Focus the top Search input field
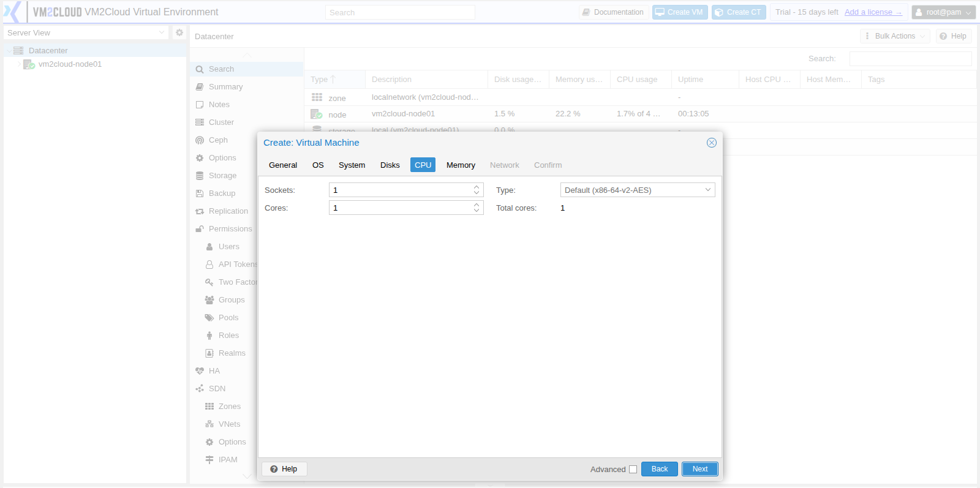This screenshot has height=488, width=980. [400, 12]
